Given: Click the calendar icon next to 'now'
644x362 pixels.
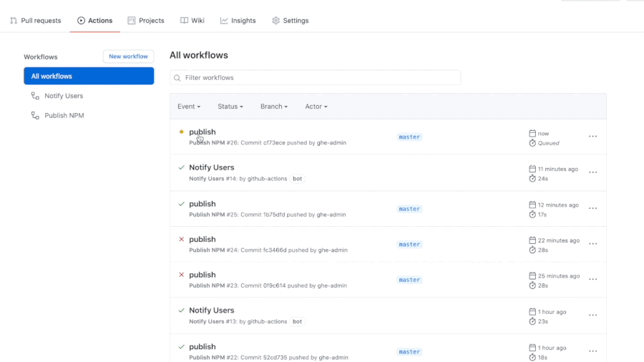Looking at the screenshot, I should [532, 133].
